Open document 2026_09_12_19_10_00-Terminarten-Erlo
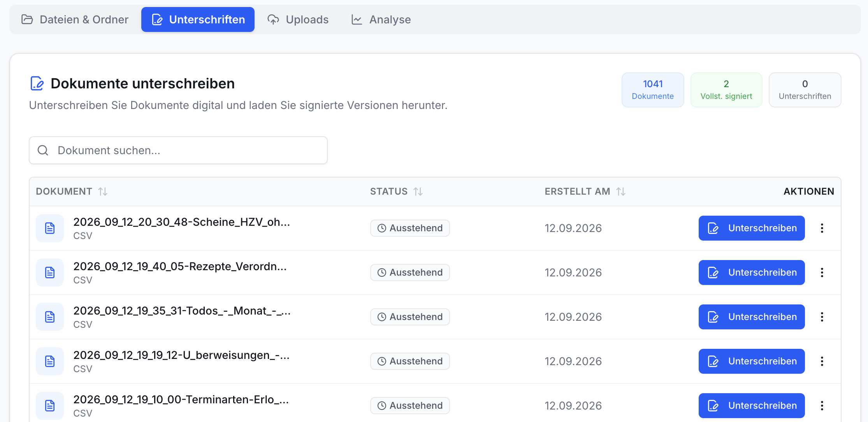Image resolution: width=868 pixels, height=422 pixels. coord(181,399)
